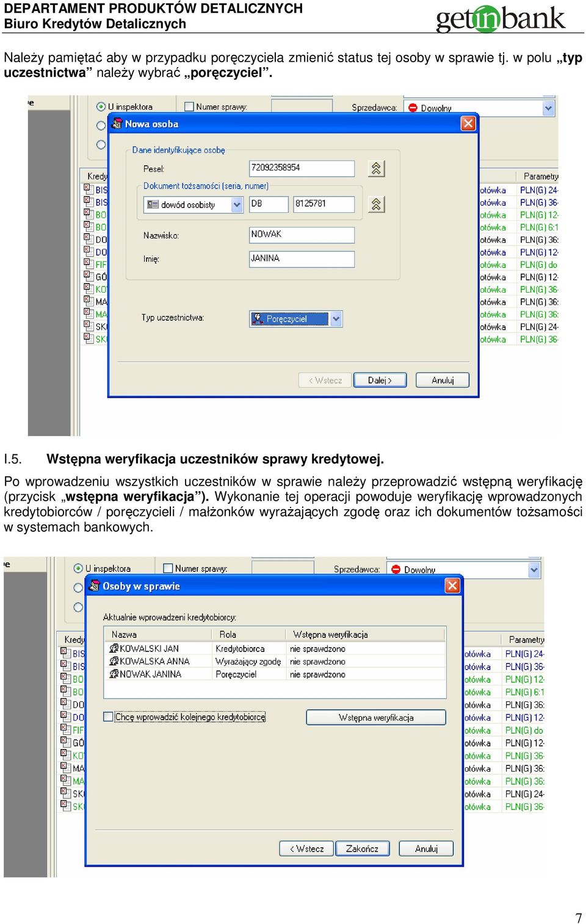Select second radio button below U inspektora, upper window
Screen dimensions: 586x924
[101, 125]
